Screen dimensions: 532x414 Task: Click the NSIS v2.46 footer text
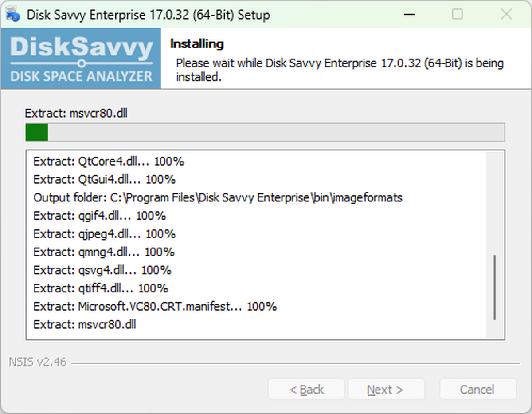(38, 362)
